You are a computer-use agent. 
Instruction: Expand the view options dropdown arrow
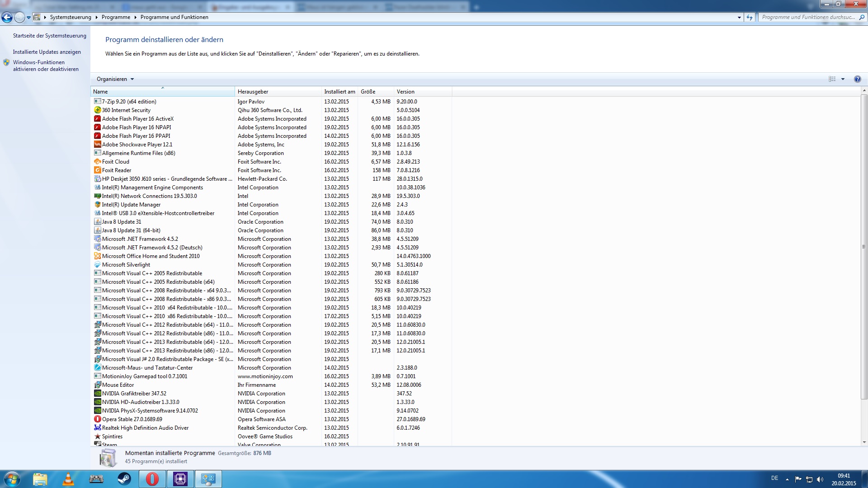(843, 79)
